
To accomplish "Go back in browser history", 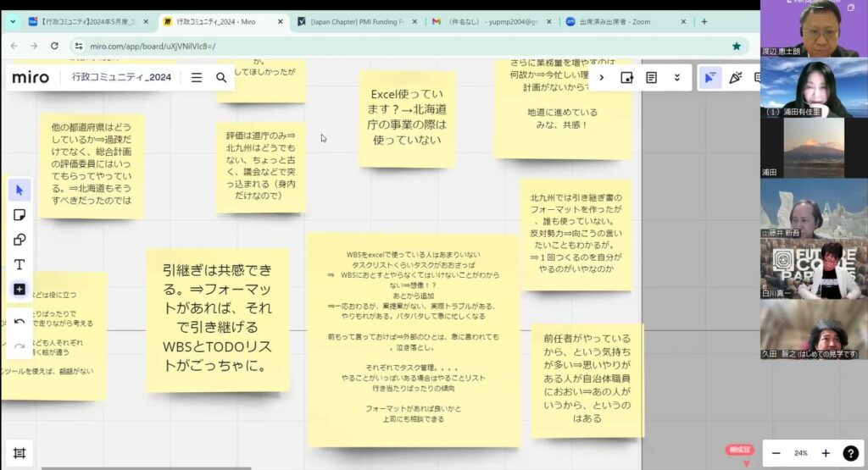I will tap(14, 46).
